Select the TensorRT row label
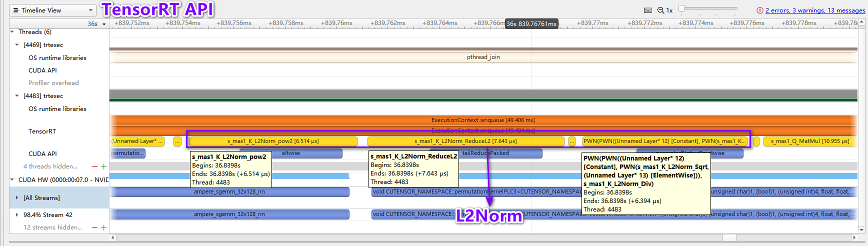This screenshot has width=868, height=246. [42, 131]
